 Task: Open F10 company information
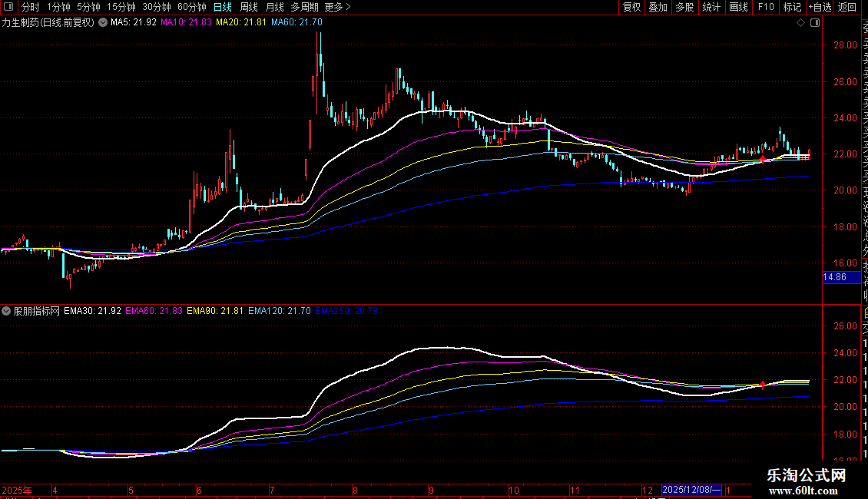pos(766,7)
